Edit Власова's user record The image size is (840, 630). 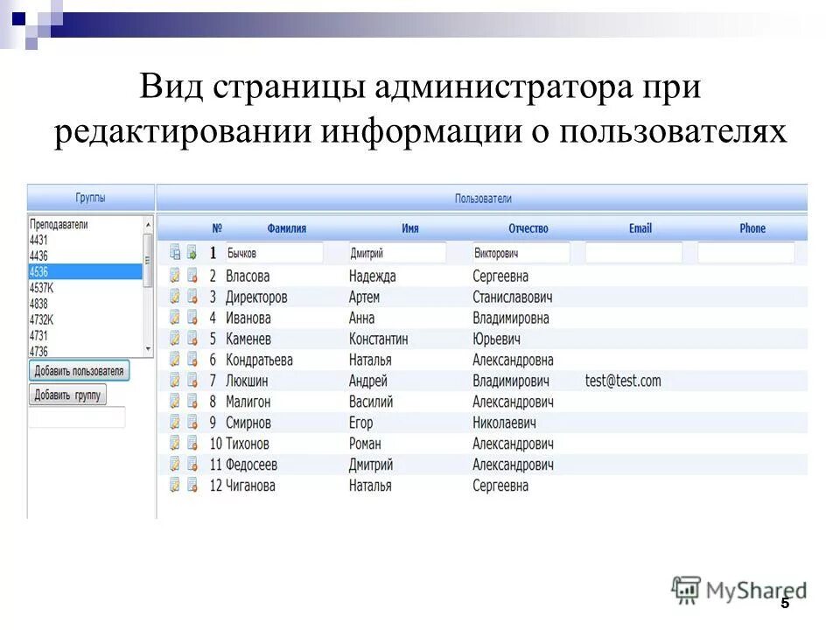[174, 275]
